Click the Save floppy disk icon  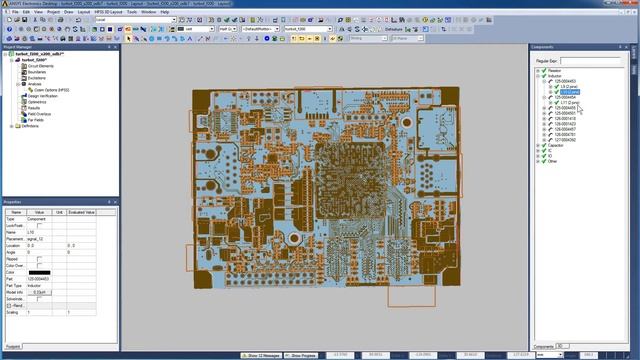click(x=24, y=20)
